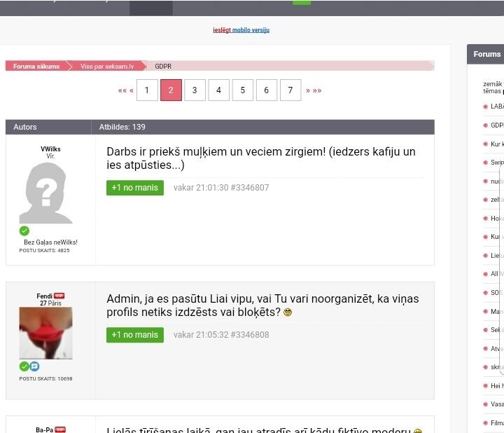Click 'ieslēgt mobilo versiju' link

click(x=241, y=30)
